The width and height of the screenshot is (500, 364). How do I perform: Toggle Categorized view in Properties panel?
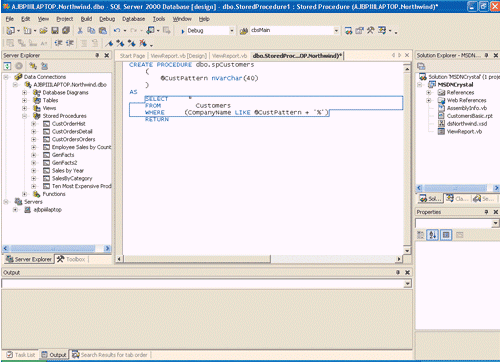click(421, 235)
